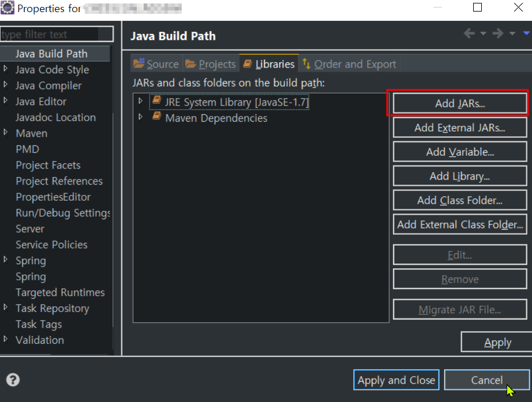The image size is (532, 402).
Task: Click the help question mark icon
Action: click(13, 380)
